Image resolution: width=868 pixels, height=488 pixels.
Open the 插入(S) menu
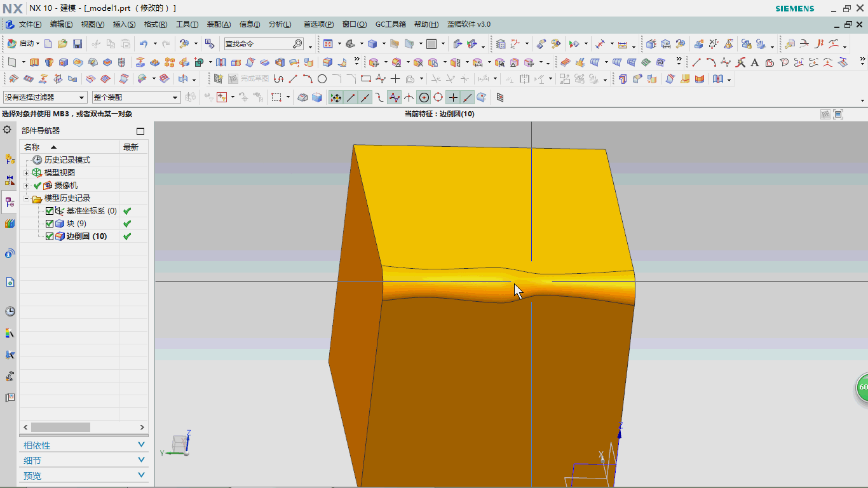tap(124, 24)
